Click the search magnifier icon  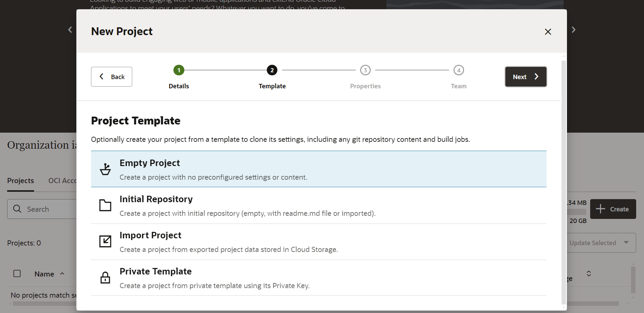pyautogui.click(x=17, y=209)
